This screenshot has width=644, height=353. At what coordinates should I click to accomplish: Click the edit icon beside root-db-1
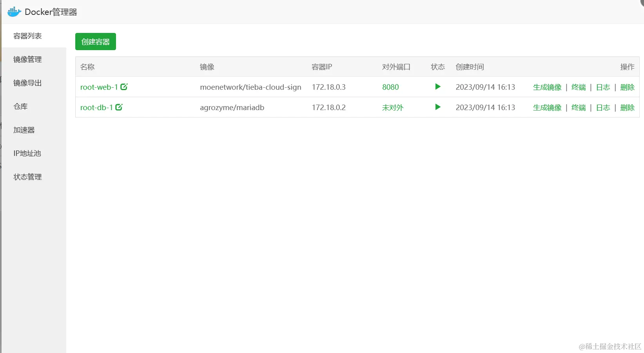(x=119, y=107)
